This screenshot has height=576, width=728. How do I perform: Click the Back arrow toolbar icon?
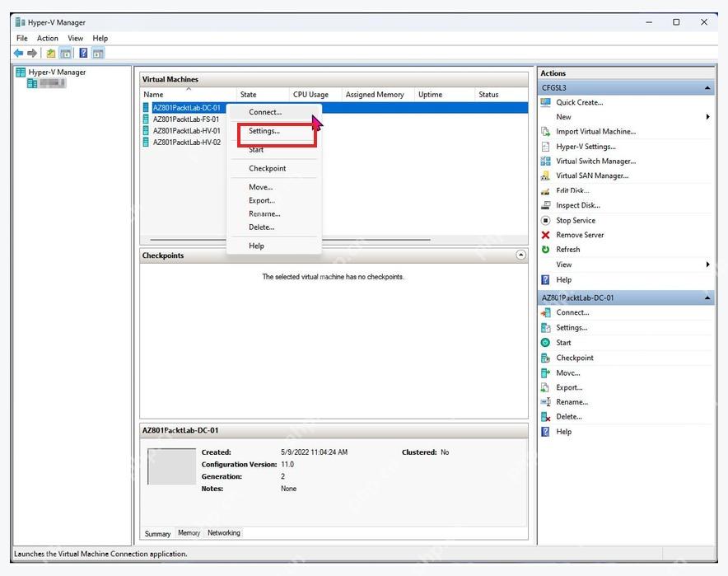pos(18,53)
